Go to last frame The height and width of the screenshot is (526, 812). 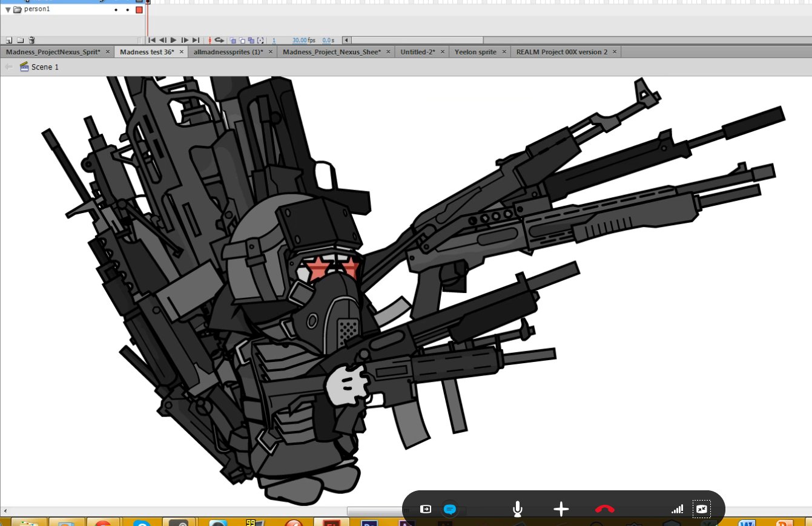[196, 41]
